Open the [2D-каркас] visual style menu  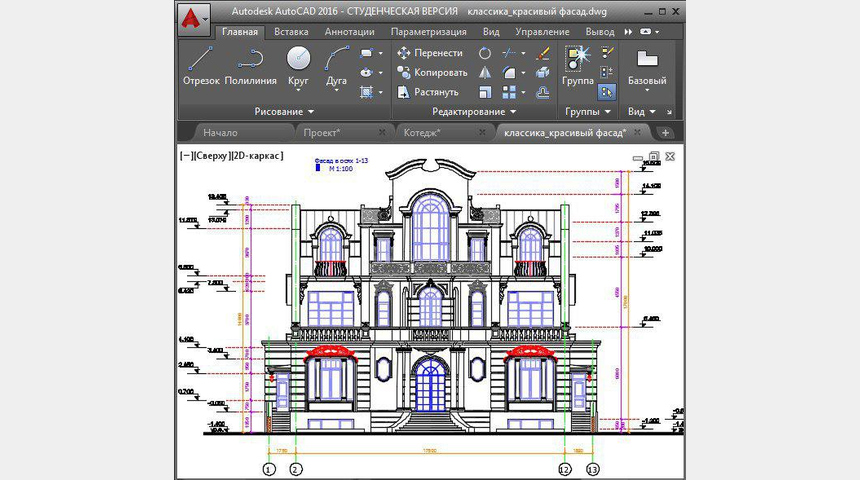257,156
